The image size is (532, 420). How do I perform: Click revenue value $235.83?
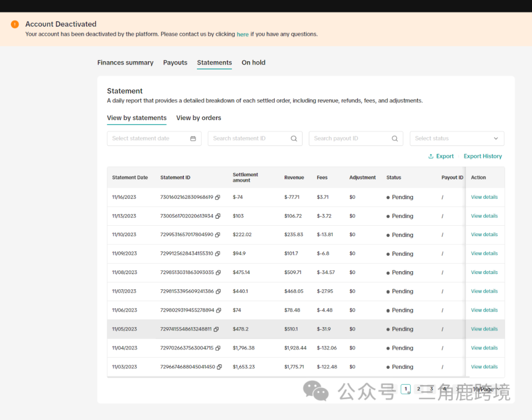294,235
